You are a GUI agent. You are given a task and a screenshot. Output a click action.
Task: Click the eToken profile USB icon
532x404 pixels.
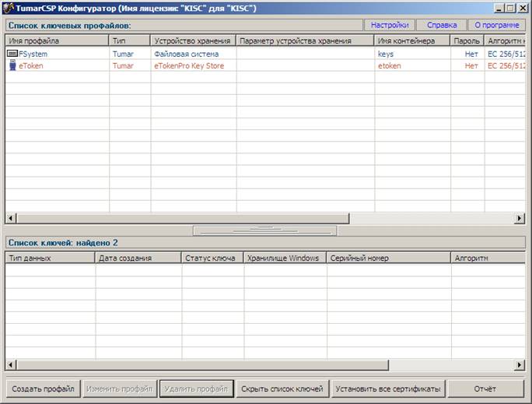point(12,66)
